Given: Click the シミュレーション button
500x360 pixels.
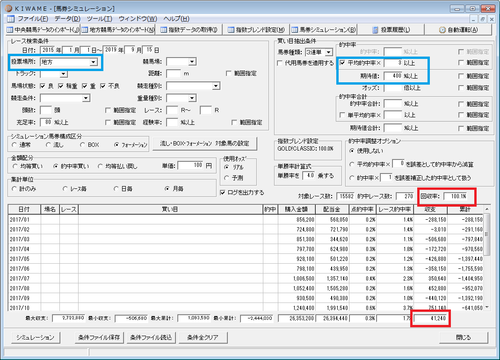Looking at the screenshot, I should click(35, 338).
